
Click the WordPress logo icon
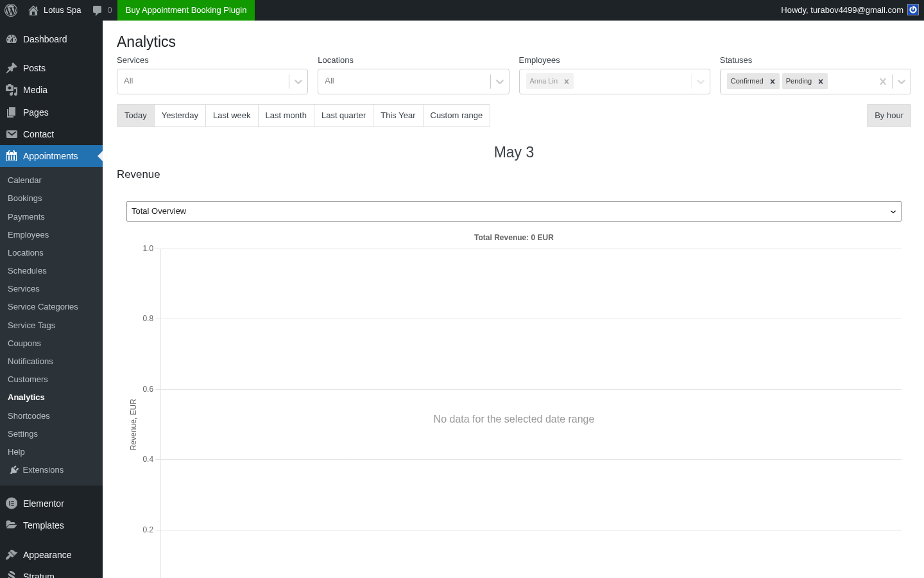click(11, 10)
